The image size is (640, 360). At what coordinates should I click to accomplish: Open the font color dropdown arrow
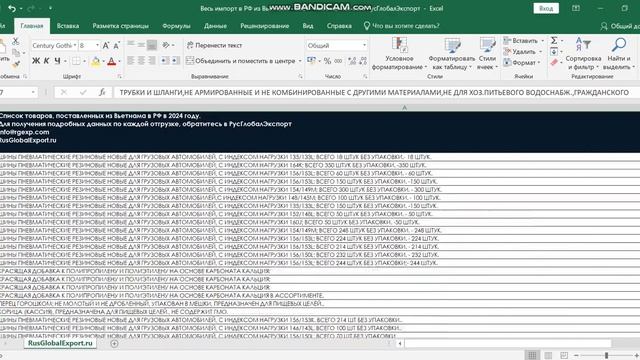[119, 61]
